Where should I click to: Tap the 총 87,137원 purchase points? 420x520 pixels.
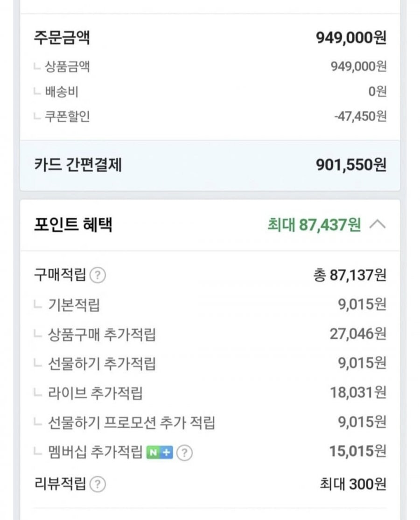[350, 275]
